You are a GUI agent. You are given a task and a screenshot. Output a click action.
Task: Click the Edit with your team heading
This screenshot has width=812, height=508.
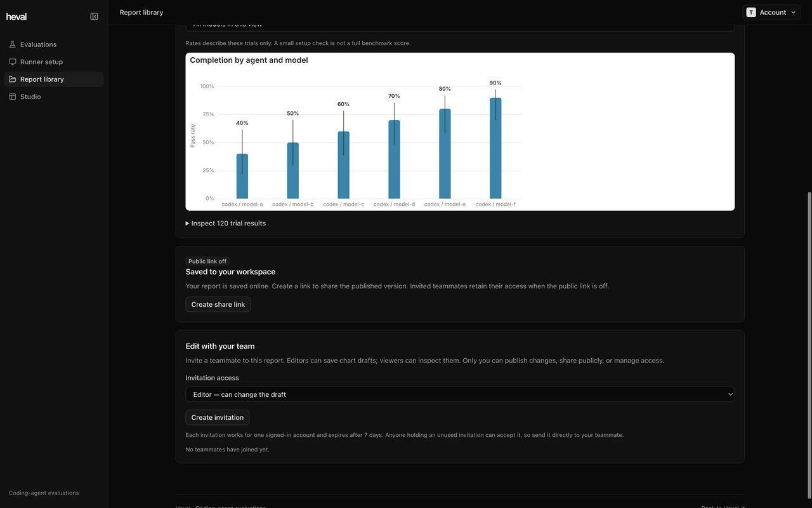[x=220, y=346]
